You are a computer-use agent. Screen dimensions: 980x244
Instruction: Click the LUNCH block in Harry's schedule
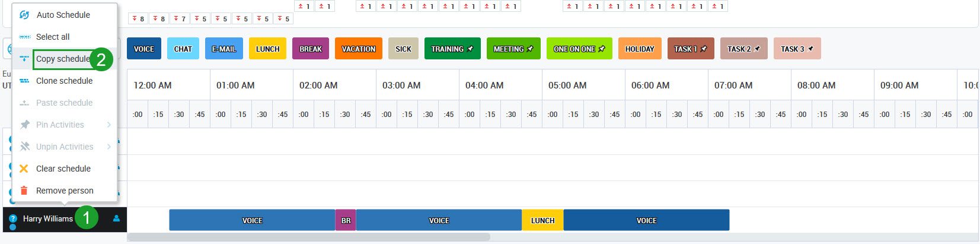[x=542, y=220]
